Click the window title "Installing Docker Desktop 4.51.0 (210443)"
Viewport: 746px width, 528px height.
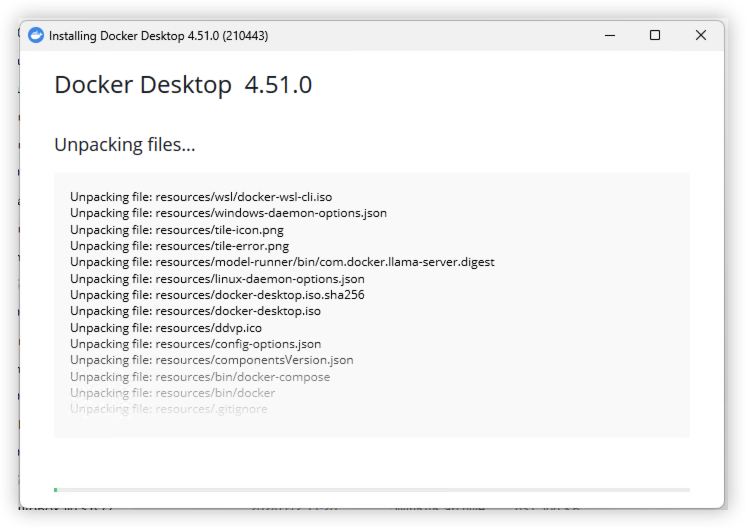158,36
